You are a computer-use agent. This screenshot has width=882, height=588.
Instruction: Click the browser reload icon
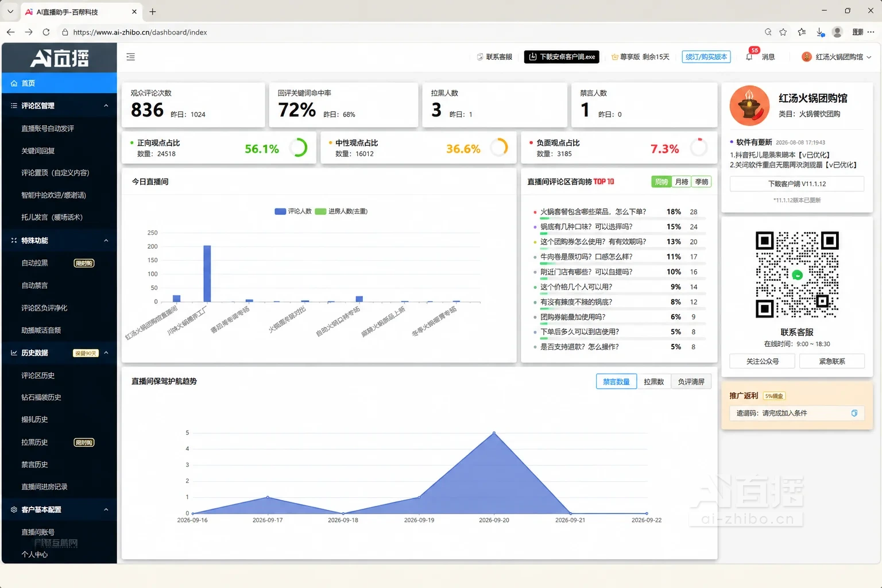pyautogui.click(x=46, y=32)
